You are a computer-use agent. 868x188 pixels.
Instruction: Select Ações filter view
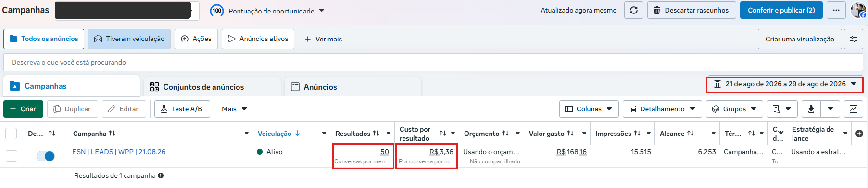pos(196,39)
